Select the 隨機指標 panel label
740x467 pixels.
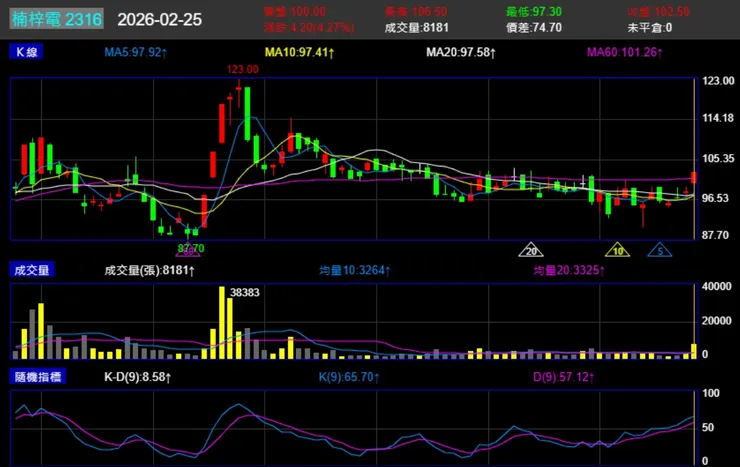click(x=37, y=376)
